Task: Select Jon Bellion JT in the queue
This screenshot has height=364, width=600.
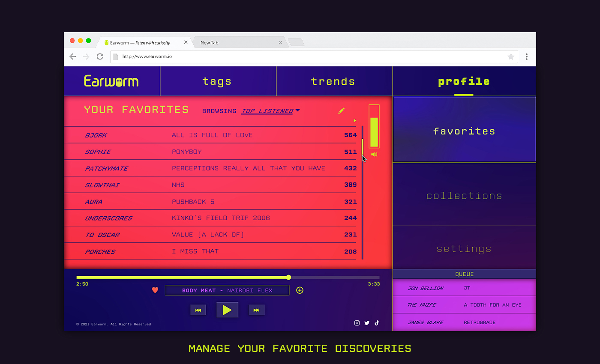Action: [x=464, y=288]
